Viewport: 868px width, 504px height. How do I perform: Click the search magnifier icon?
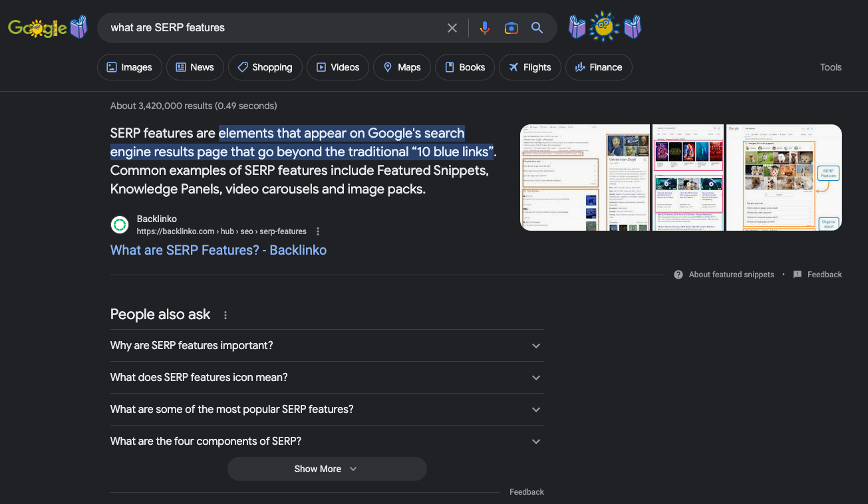tap(537, 27)
